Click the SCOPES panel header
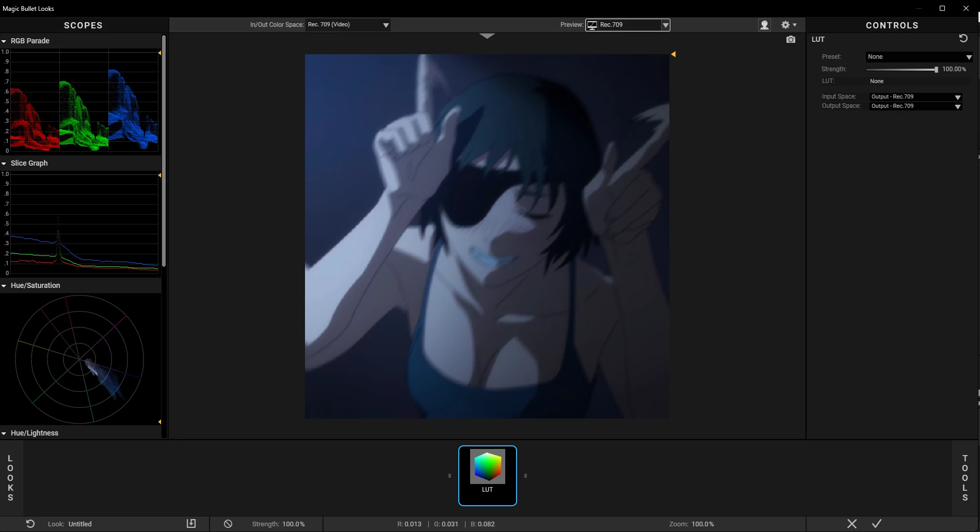The width and height of the screenshot is (980, 532). pyautogui.click(x=83, y=25)
